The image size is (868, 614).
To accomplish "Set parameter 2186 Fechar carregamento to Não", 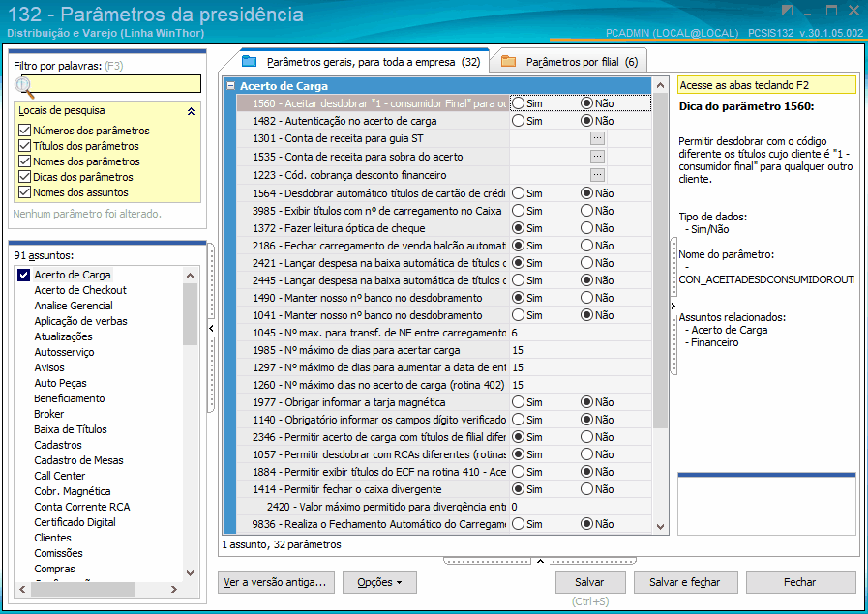I will coord(586,246).
